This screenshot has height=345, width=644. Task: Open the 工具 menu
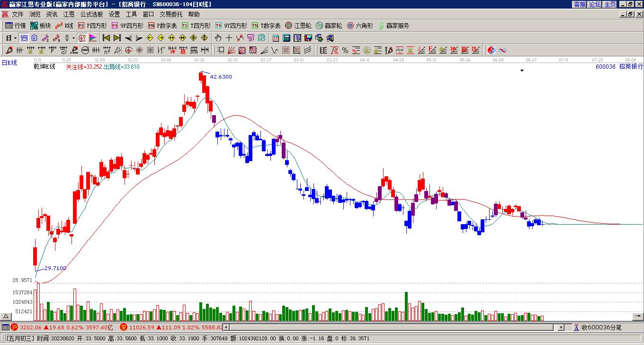[x=131, y=14]
